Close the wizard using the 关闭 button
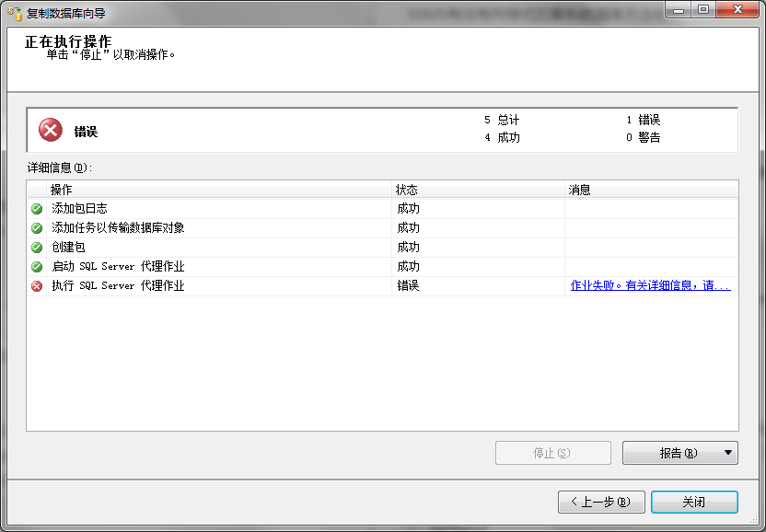 (693, 502)
